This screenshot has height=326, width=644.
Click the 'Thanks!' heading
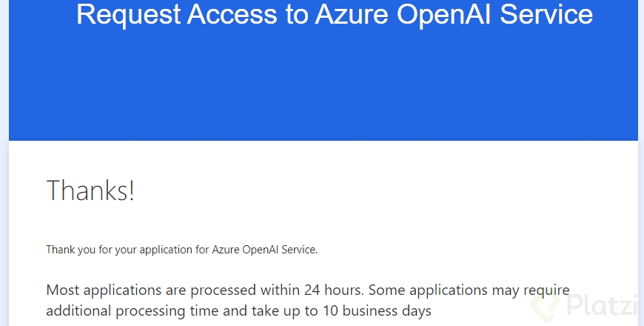90,190
